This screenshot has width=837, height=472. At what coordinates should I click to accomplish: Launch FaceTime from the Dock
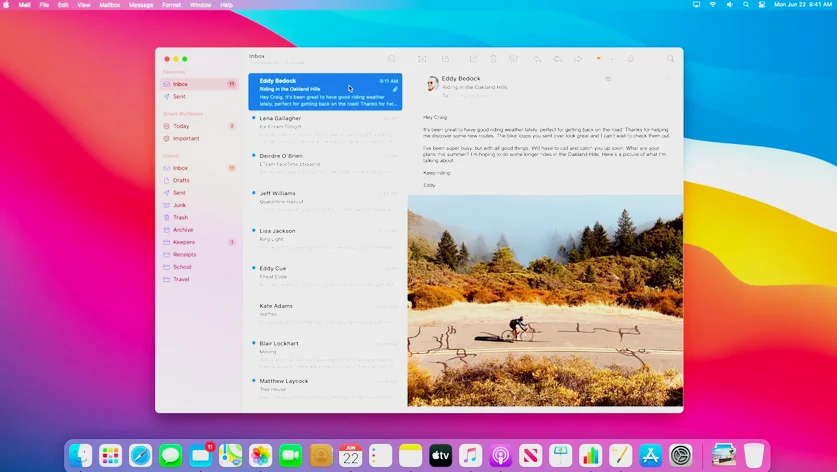(x=290, y=455)
